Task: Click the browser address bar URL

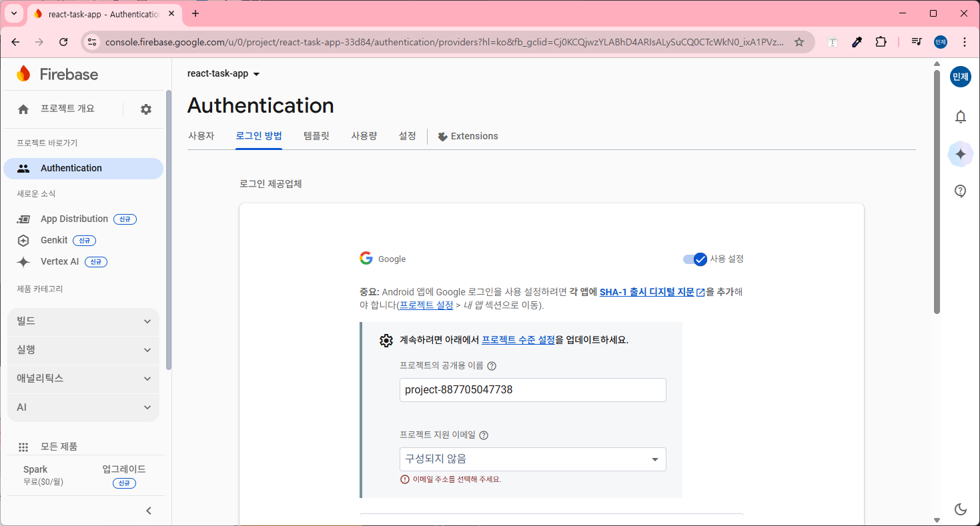Action: click(444, 42)
